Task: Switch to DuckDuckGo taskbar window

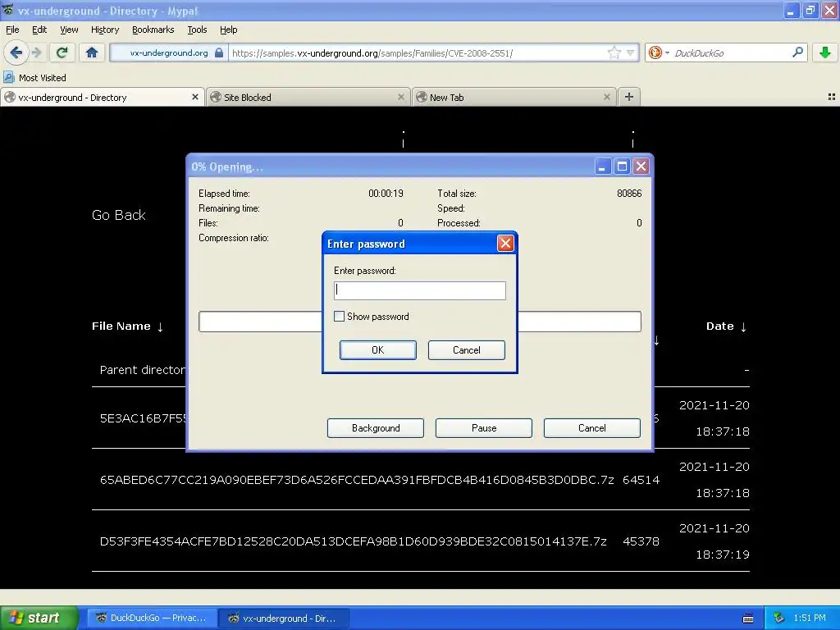Action: (x=152, y=618)
